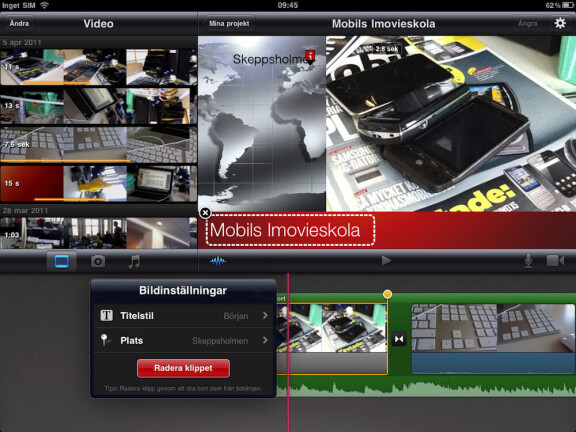576x432 pixels.
Task: Tap the Titelstil T icon
Action: point(107,315)
